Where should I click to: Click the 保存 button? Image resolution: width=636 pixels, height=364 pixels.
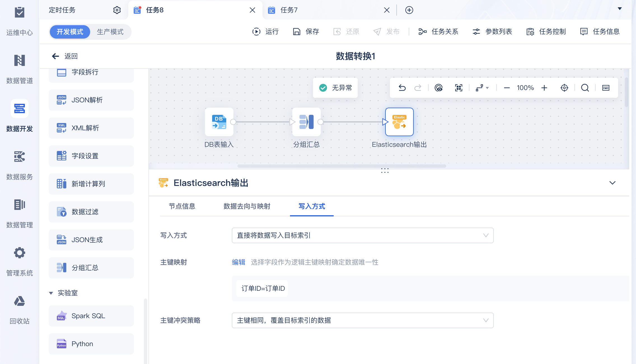306,32
